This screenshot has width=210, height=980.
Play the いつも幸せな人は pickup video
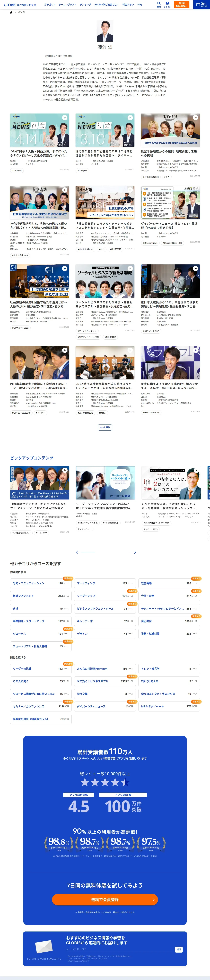coord(196,470)
